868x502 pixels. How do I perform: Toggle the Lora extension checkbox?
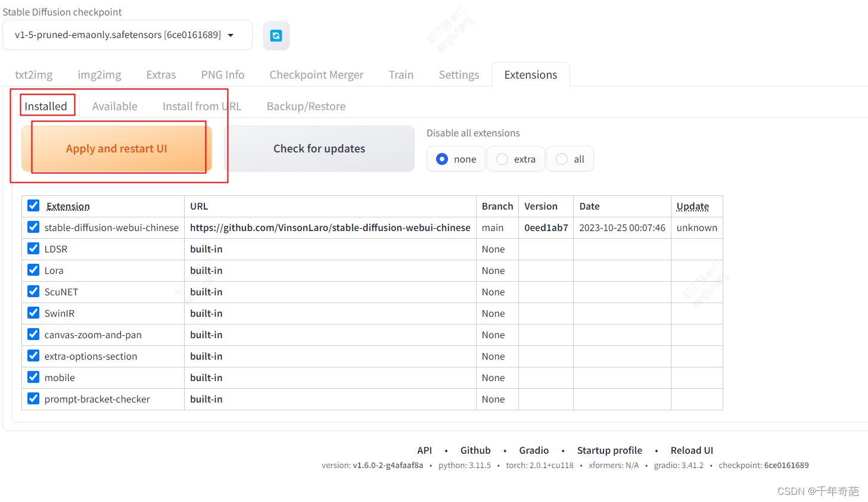[x=33, y=270]
